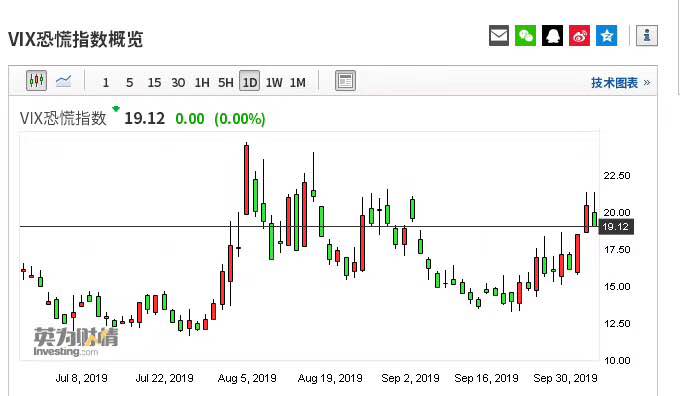Switch to line chart type
Viewport: 680px width, 396px height.
[x=63, y=81]
